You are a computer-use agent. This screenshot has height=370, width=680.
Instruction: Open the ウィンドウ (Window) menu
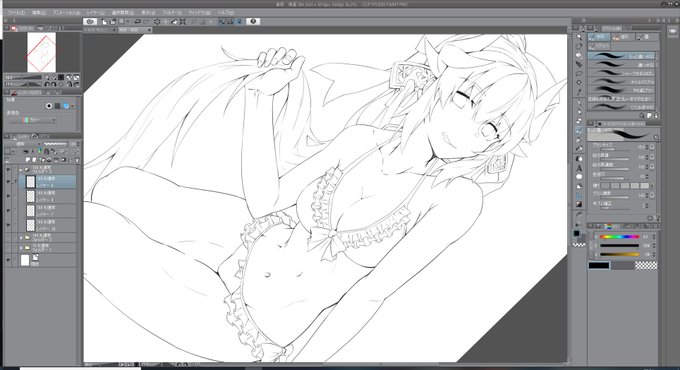click(x=199, y=13)
